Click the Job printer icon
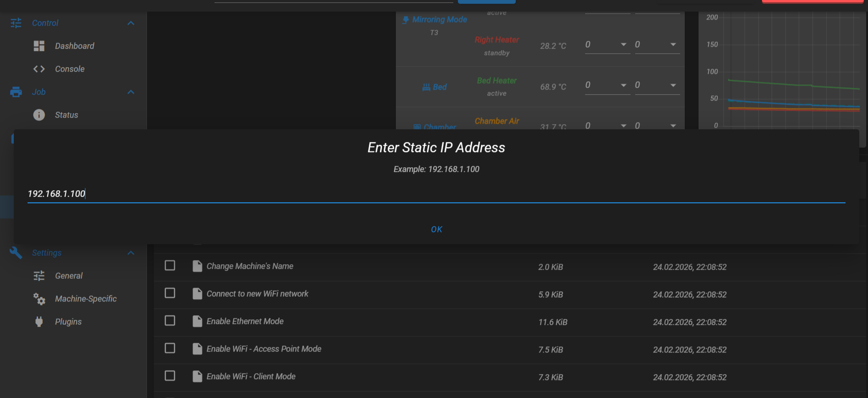 16,92
